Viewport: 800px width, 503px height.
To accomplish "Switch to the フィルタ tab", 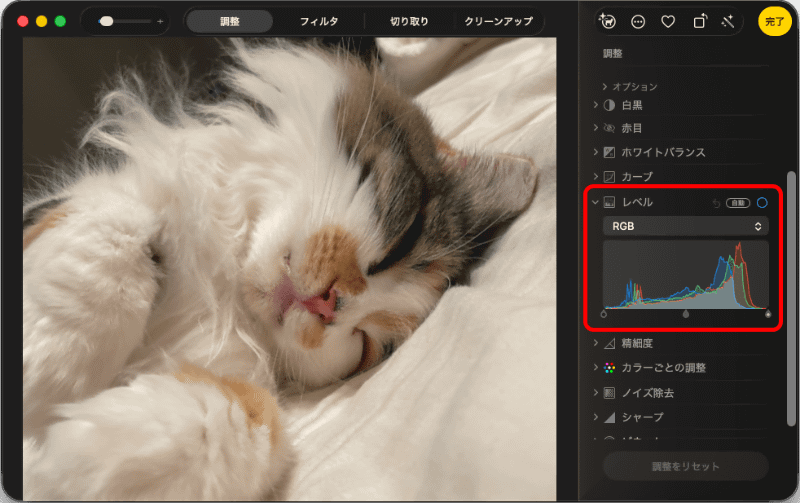I will [318, 21].
